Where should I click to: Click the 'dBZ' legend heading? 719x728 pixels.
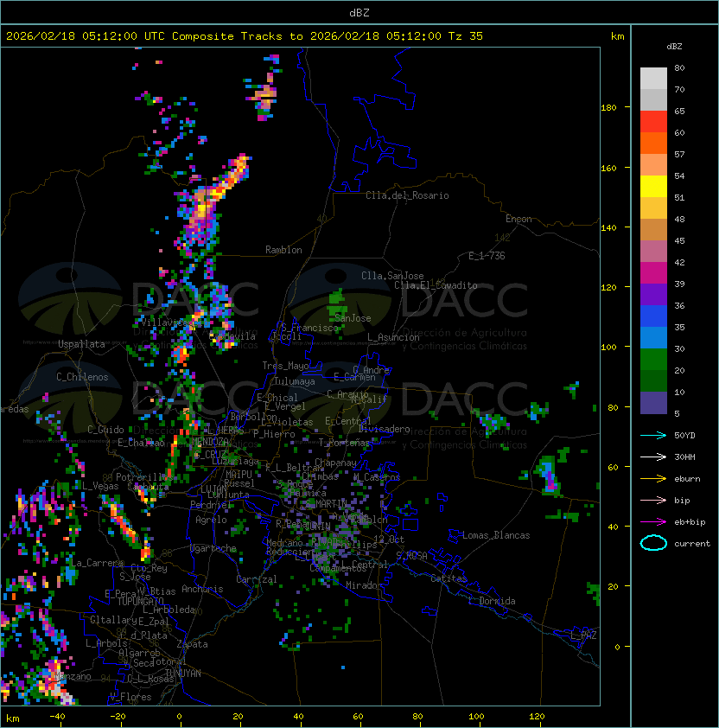(x=674, y=47)
